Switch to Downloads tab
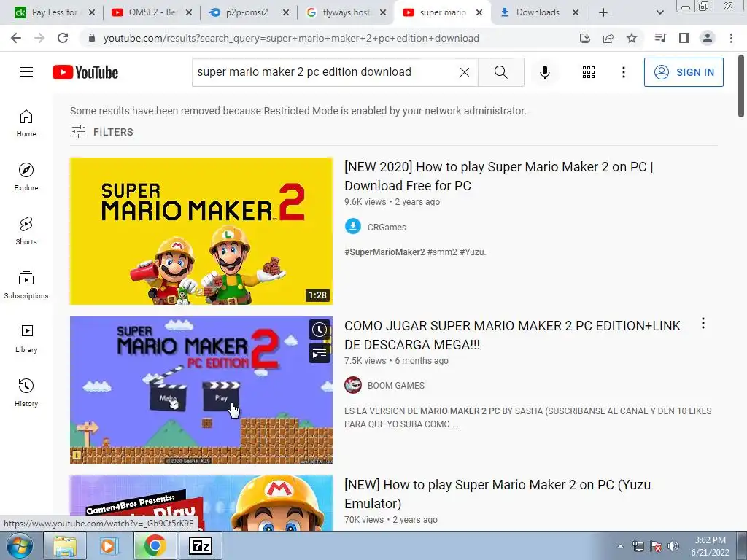747x560 pixels. tap(538, 12)
